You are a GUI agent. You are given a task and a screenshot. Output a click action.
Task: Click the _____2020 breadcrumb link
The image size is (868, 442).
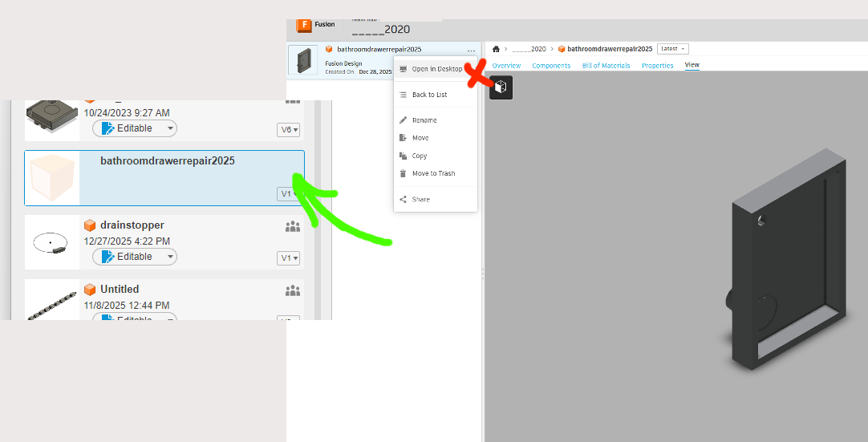[x=529, y=49]
